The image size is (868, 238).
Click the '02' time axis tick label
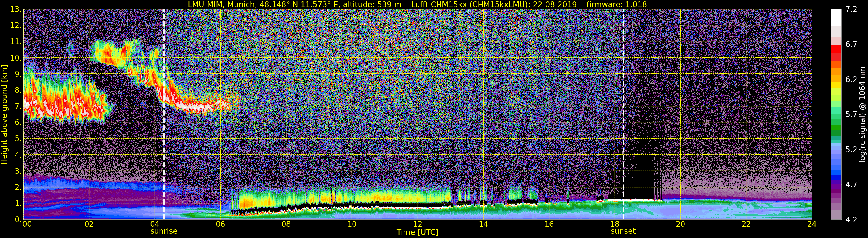(x=89, y=224)
